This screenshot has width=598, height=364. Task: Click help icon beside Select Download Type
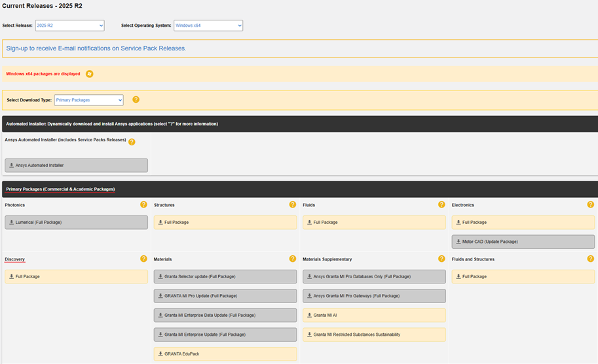click(x=136, y=100)
